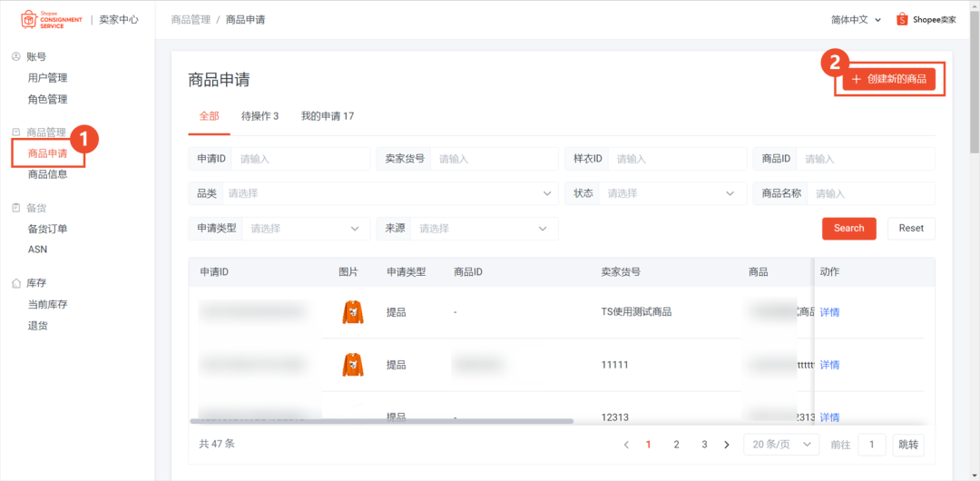980x481 pixels.
Task: Open the 简体中文 language selector
Action: (856, 19)
